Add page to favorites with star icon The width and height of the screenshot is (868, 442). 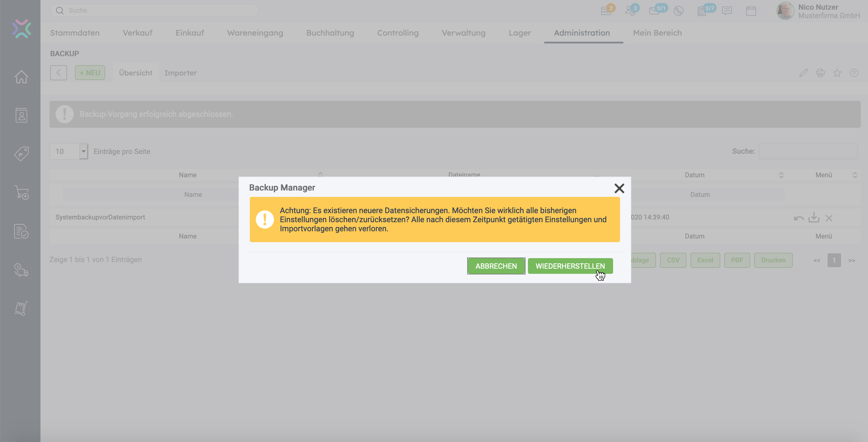pyautogui.click(x=837, y=73)
